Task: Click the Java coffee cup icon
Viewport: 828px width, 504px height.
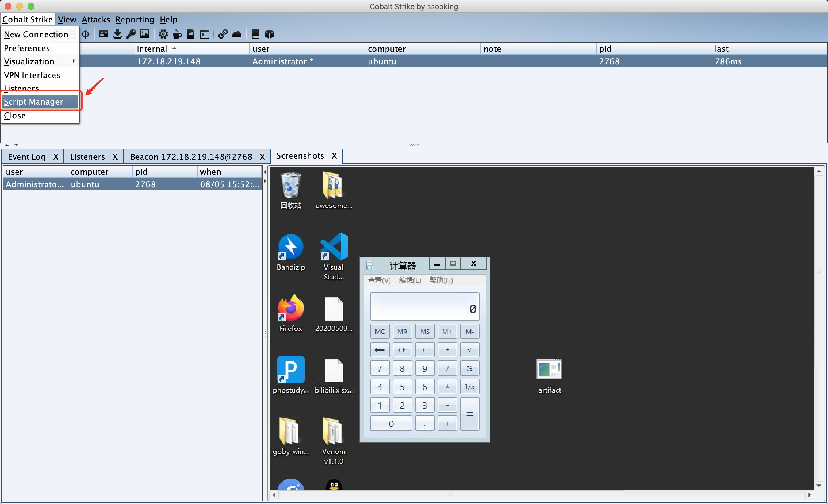Action: click(177, 34)
